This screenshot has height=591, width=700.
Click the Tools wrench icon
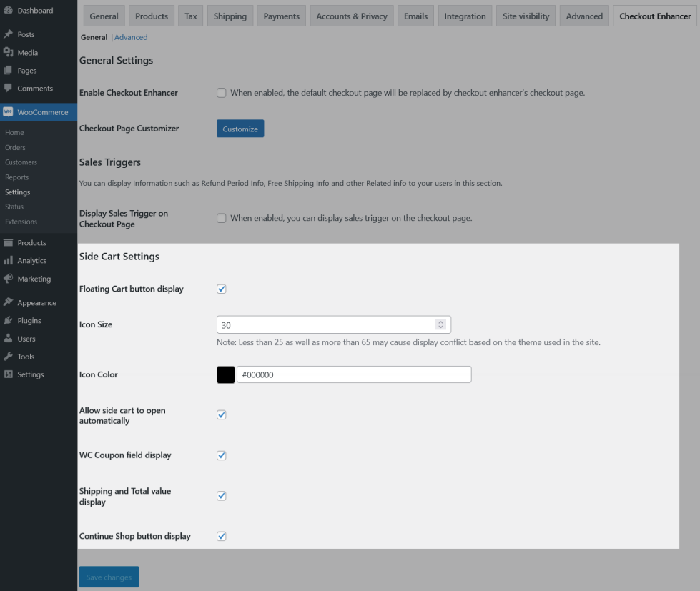[x=8, y=356]
